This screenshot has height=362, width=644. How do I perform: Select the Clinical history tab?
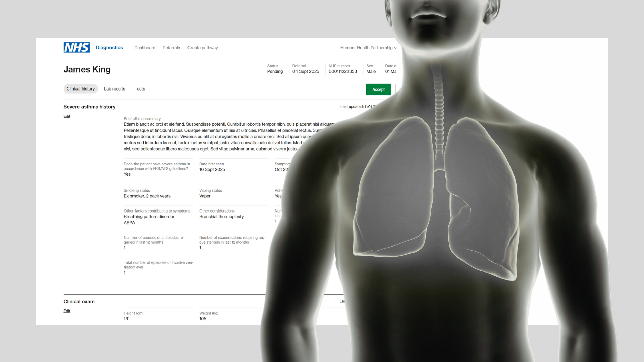click(80, 89)
